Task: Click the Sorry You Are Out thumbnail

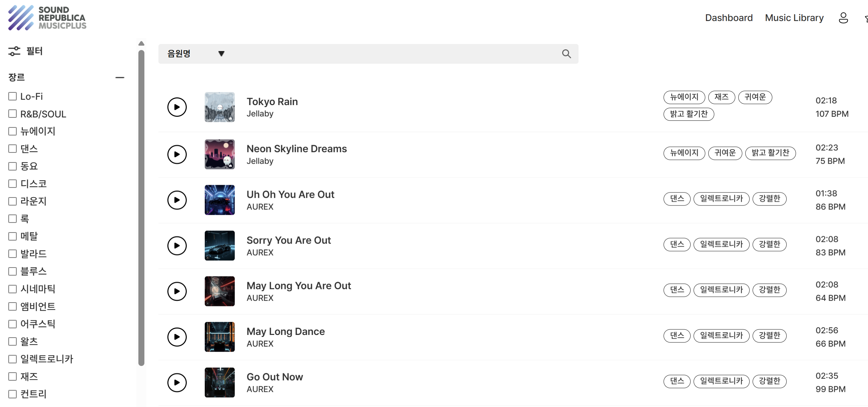Action: click(219, 246)
